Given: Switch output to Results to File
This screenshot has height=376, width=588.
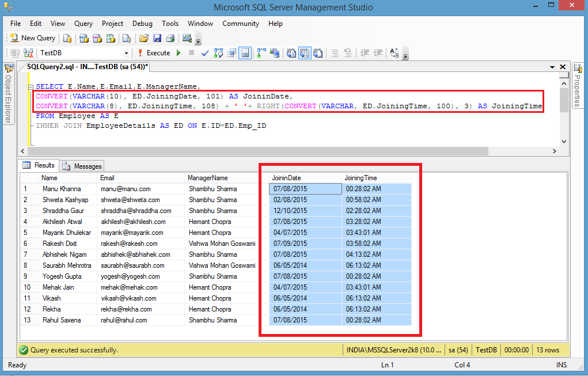Looking at the screenshot, I should pyautogui.click(x=318, y=53).
